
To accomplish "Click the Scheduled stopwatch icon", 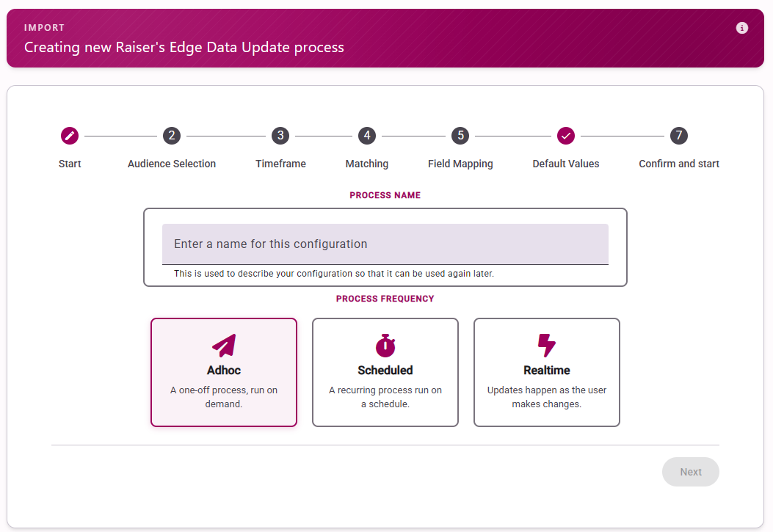I will coord(385,346).
